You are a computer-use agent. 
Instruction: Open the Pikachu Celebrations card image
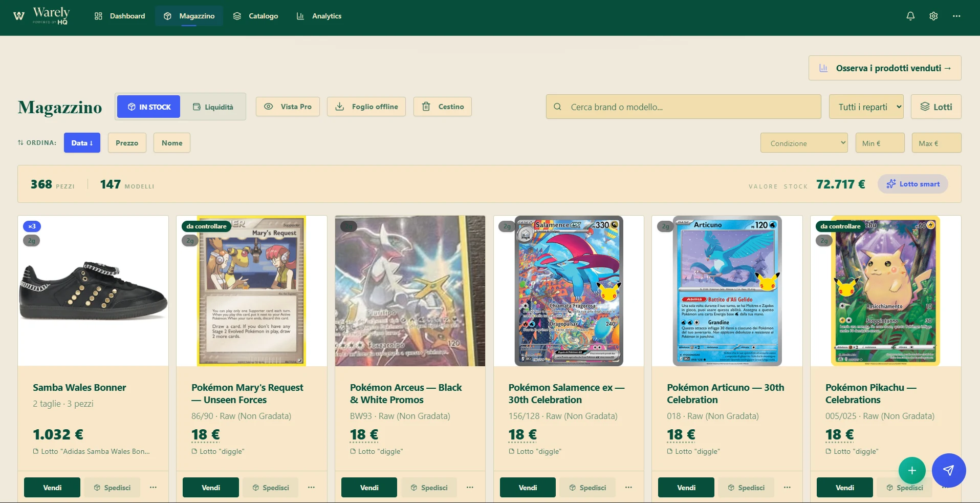[886, 291]
